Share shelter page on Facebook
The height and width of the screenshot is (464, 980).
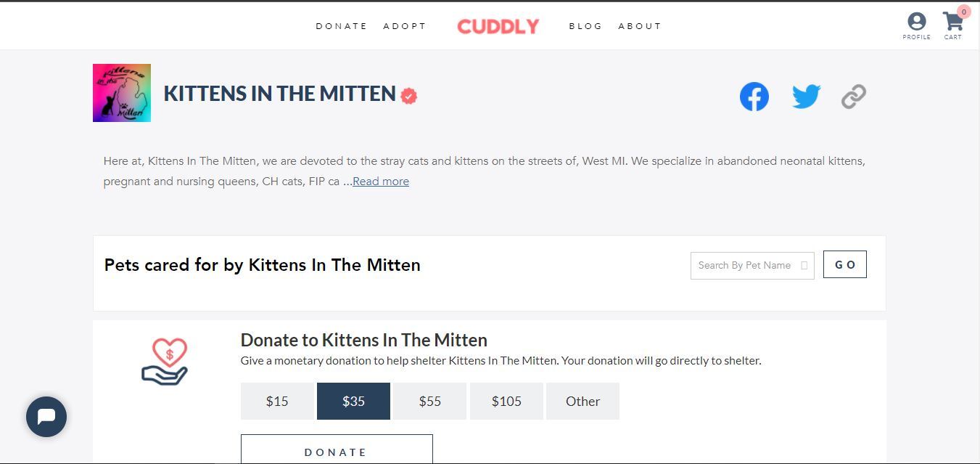[x=754, y=97]
